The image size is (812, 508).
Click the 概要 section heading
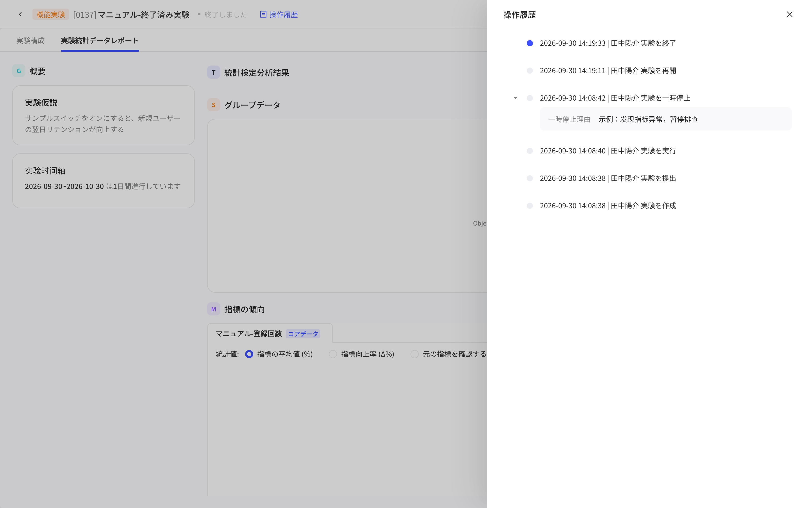(37, 71)
